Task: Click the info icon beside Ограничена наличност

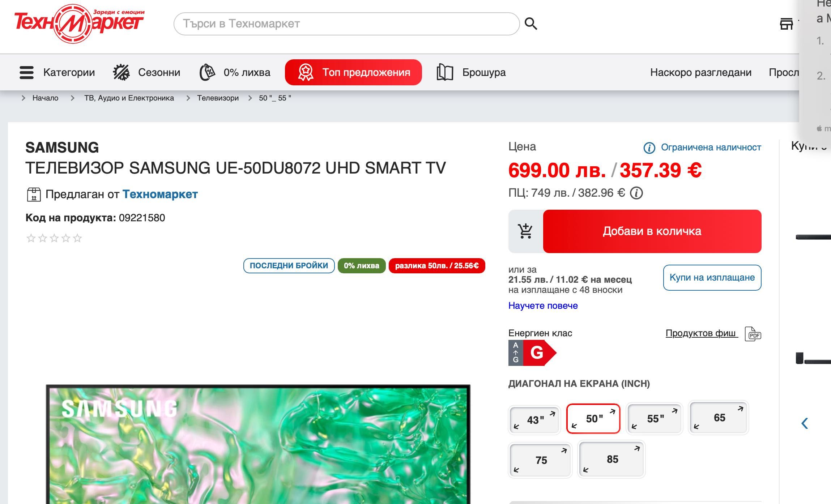Action: [649, 148]
